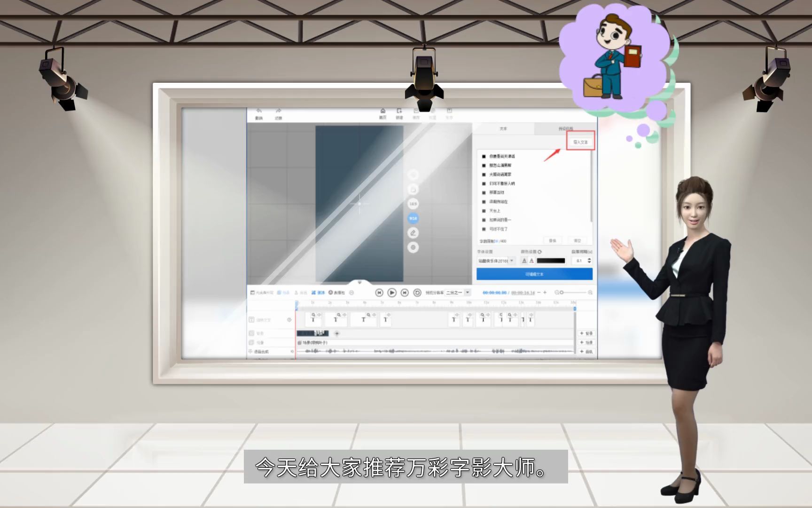Screen dimensions: 812x508
Task: Click the magnifier icon on first text clip
Action: coord(313,315)
